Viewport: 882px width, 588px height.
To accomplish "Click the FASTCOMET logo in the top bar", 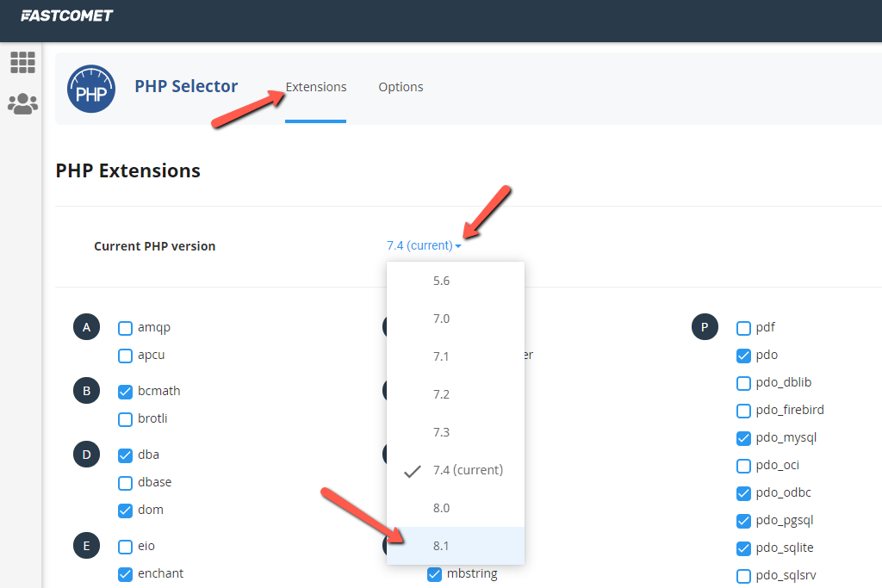I will coord(66,15).
